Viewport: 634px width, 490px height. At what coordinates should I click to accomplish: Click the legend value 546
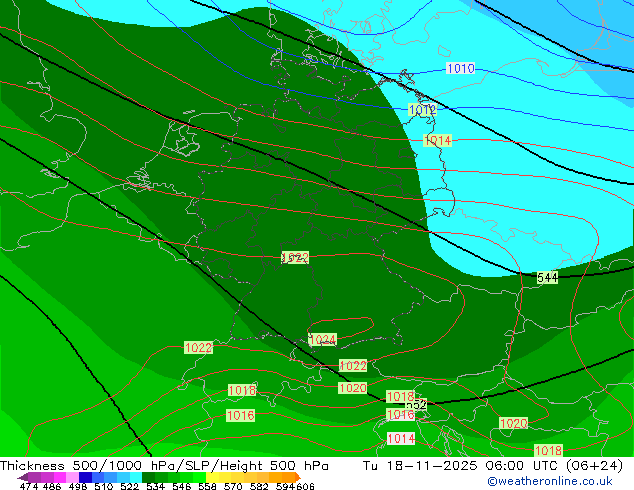(182, 486)
